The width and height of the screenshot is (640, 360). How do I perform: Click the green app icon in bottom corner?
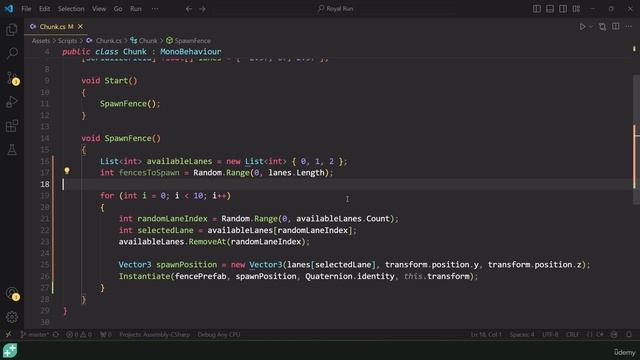pos(10,351)
